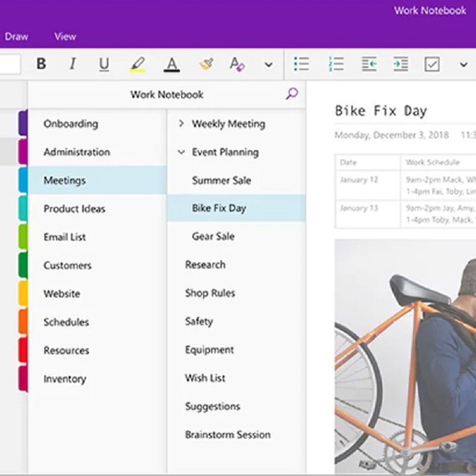The image size is (476, 476).
Task: Click the font name box in toolbar
Action: coord(10,64)
